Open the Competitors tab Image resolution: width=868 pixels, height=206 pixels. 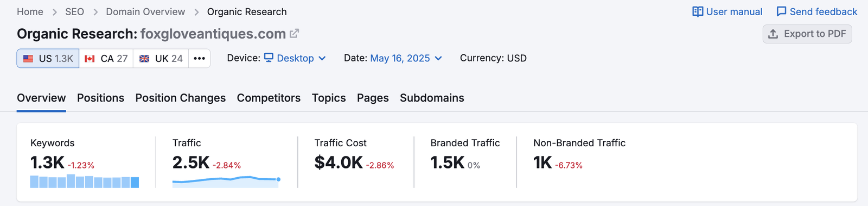tap(269, 98)
